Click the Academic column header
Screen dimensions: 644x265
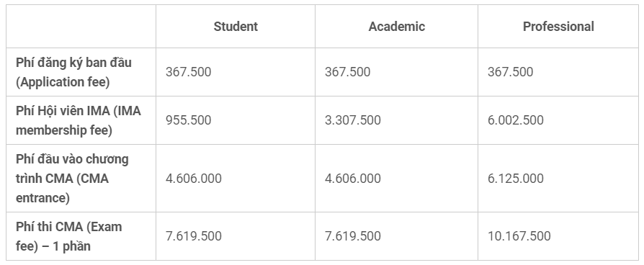tap(396, 27)
